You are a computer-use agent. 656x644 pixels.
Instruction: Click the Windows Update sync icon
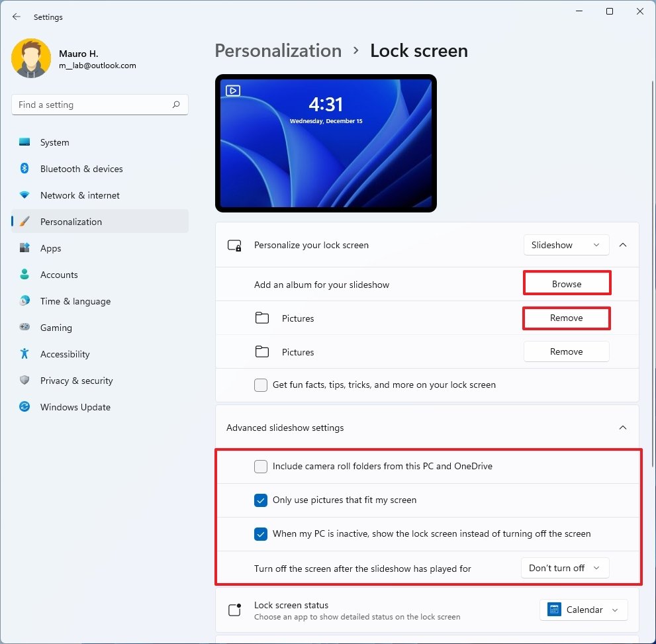tap(24, 406)
